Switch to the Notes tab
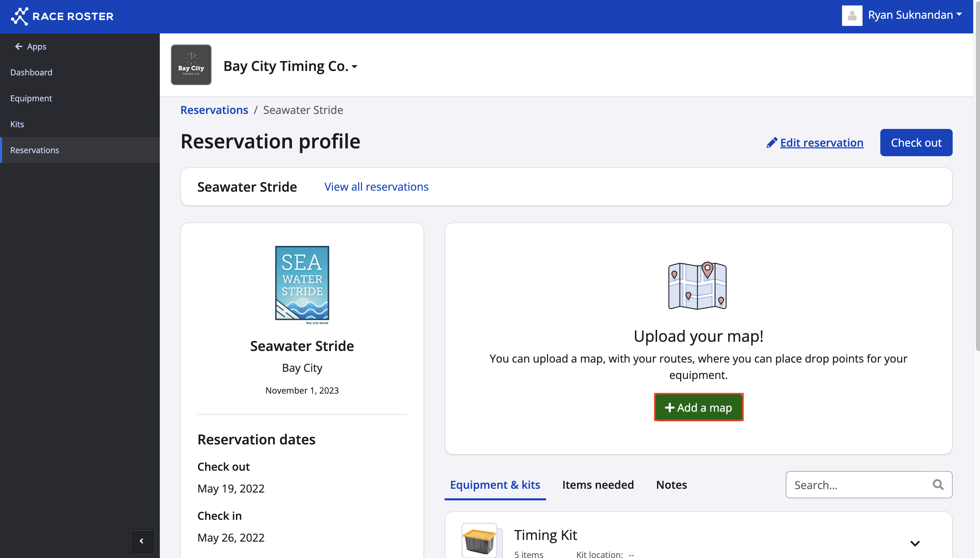 pos(671,485)
